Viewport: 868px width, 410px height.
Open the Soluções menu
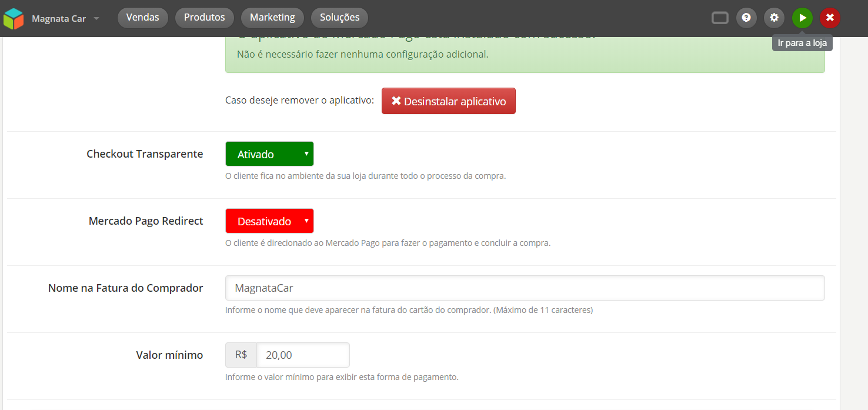pos(340,18)
